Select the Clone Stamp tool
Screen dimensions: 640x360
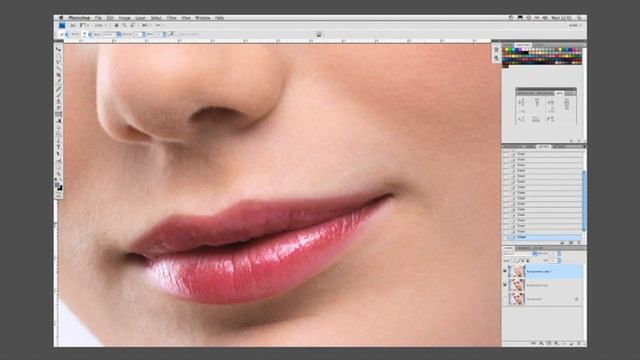[x=59, y=102]
